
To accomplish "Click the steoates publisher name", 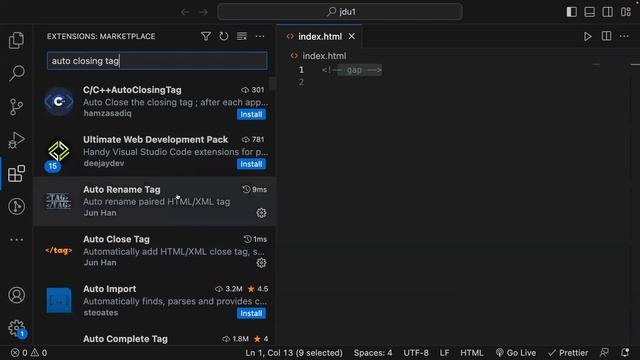I will point(101,313).
